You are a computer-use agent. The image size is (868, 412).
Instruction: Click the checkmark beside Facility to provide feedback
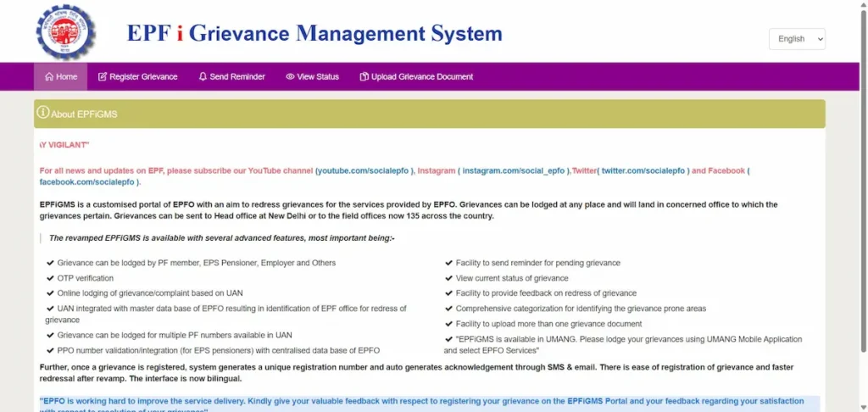(x=449, y=293)
